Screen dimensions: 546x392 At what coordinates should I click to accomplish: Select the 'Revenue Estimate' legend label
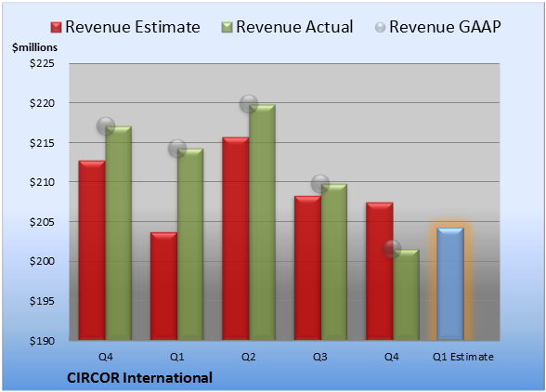click(133, 27)
